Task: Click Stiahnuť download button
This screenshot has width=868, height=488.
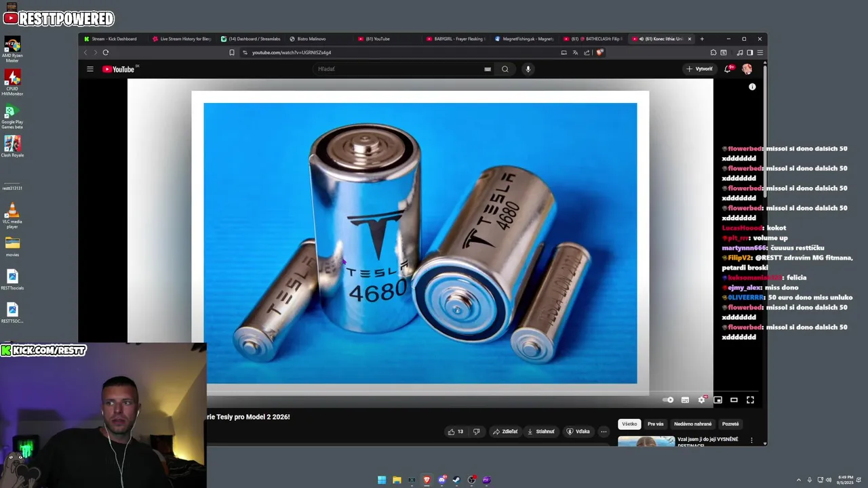Action: coord(541,432)
